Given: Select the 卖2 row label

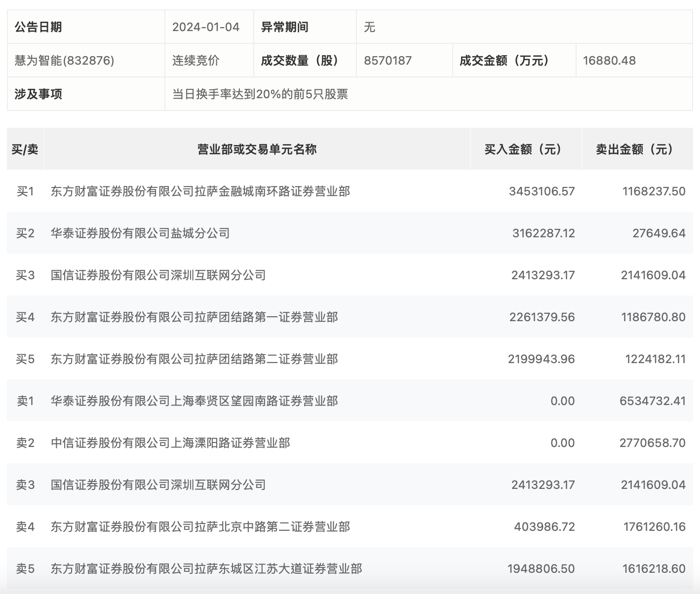Looking at the screenshot, I should pyautogui.click(x=25, y=443).
